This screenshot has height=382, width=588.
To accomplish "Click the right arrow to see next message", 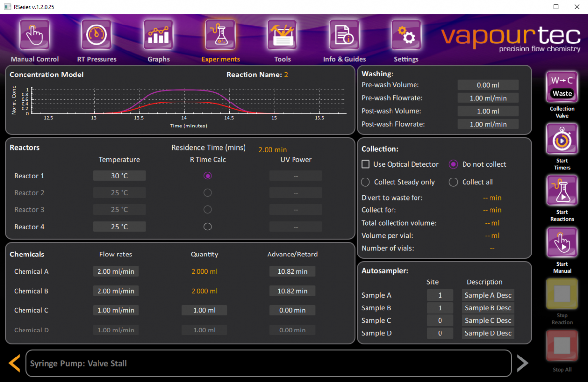I will pyautogui.click(x=522, y=363).
